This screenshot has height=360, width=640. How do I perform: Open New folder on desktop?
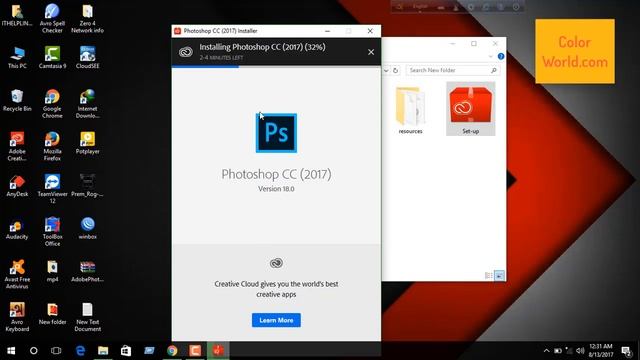52,313
